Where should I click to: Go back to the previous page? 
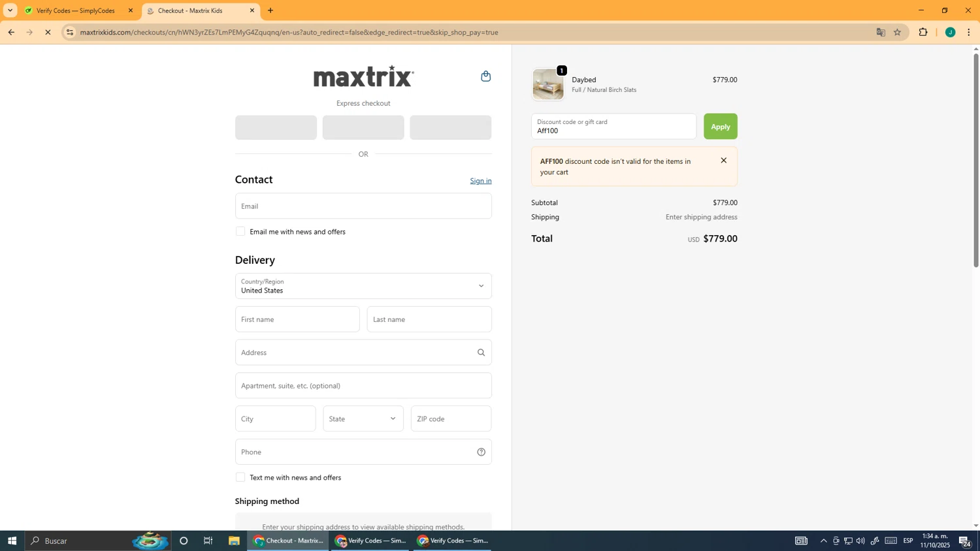coord(11,32)
